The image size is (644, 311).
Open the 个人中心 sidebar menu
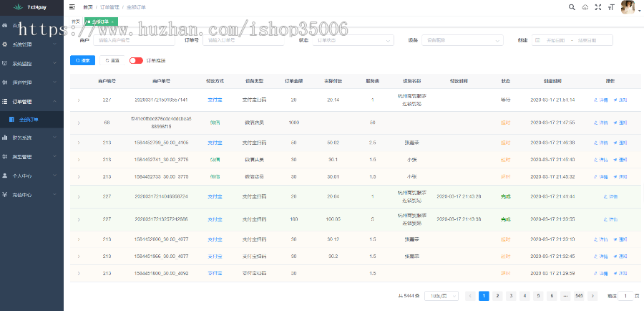(x=31, y=176)
